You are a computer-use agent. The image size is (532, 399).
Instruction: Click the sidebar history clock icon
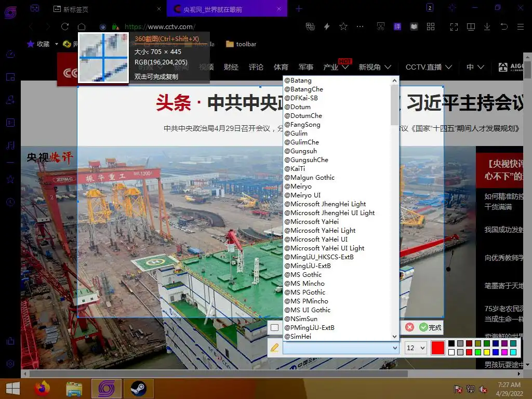(10, 202)
